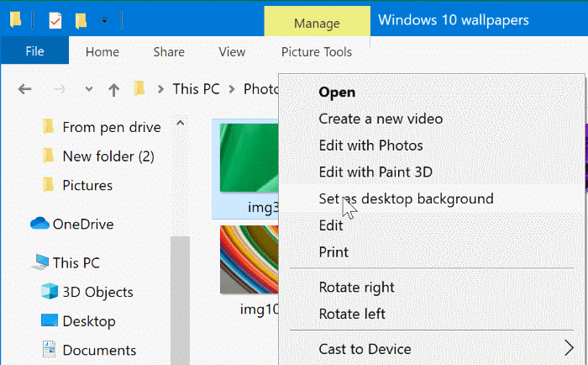
Task: Click the OneDrive cloud icon
Action: [39, 223]
